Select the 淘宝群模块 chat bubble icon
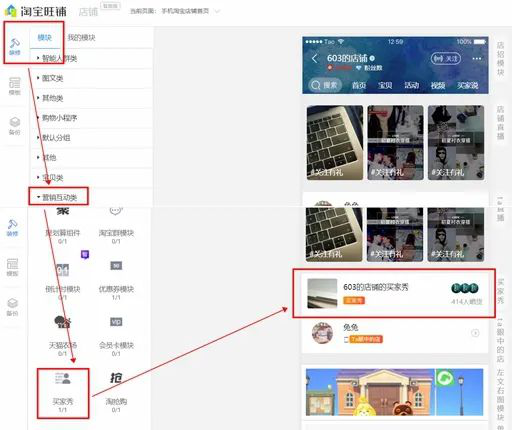The image size is (512, 430). point(116,211)
